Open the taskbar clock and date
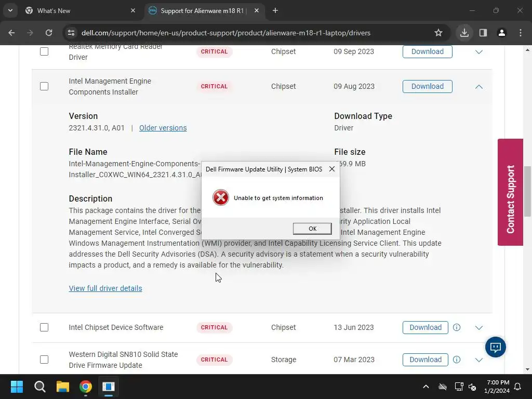532x399 pixels. [497, 387]
